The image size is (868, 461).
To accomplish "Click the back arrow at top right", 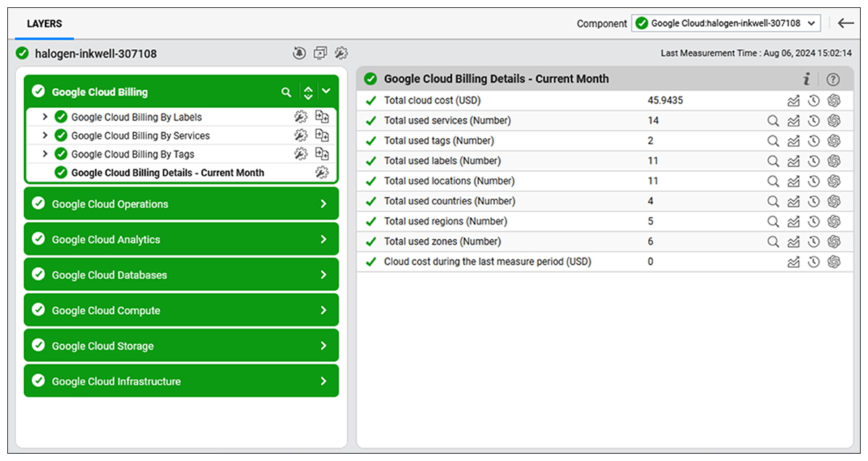I will [846, 23].
